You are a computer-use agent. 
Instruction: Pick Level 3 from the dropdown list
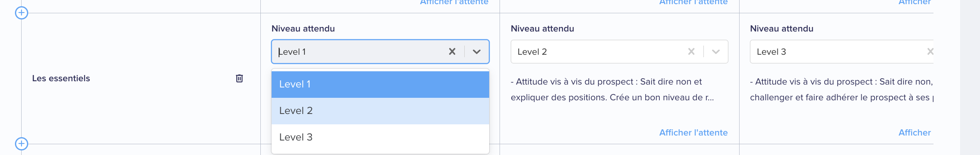tap(380, 138)
